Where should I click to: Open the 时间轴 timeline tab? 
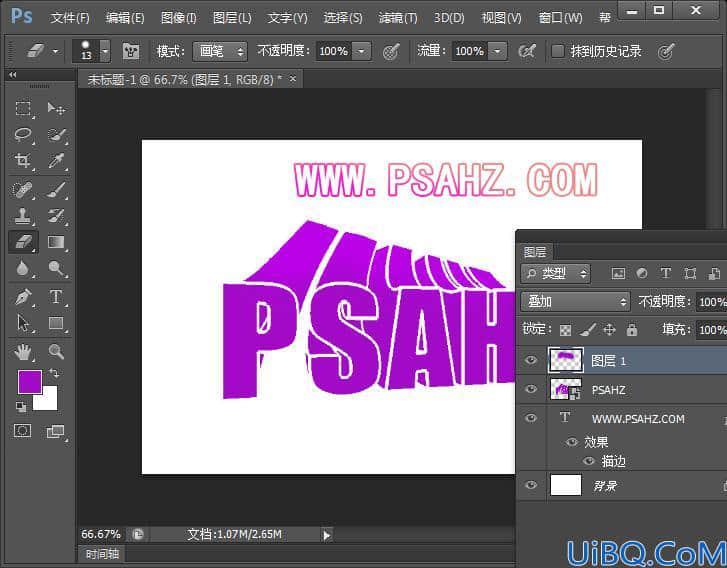tap(102, 554)
